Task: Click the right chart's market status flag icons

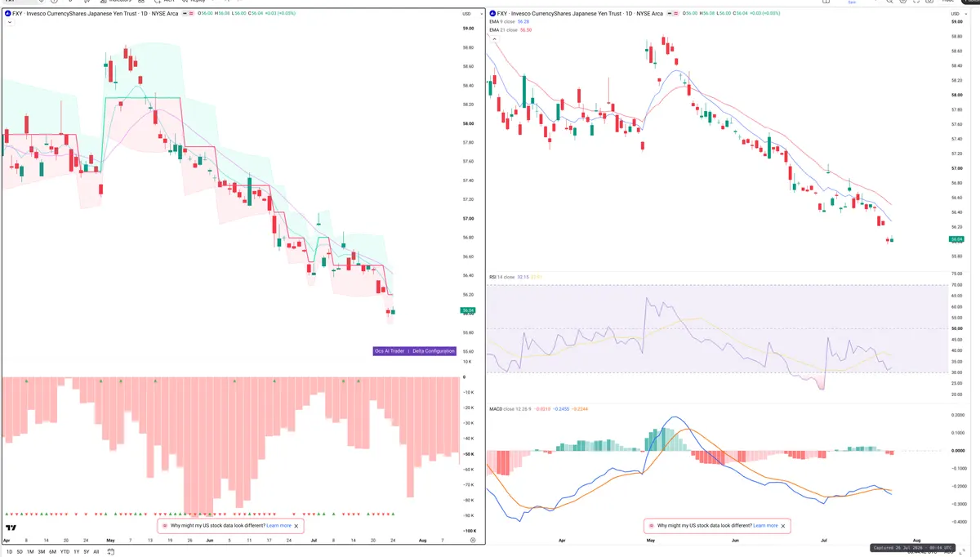Action: [675, 14]
